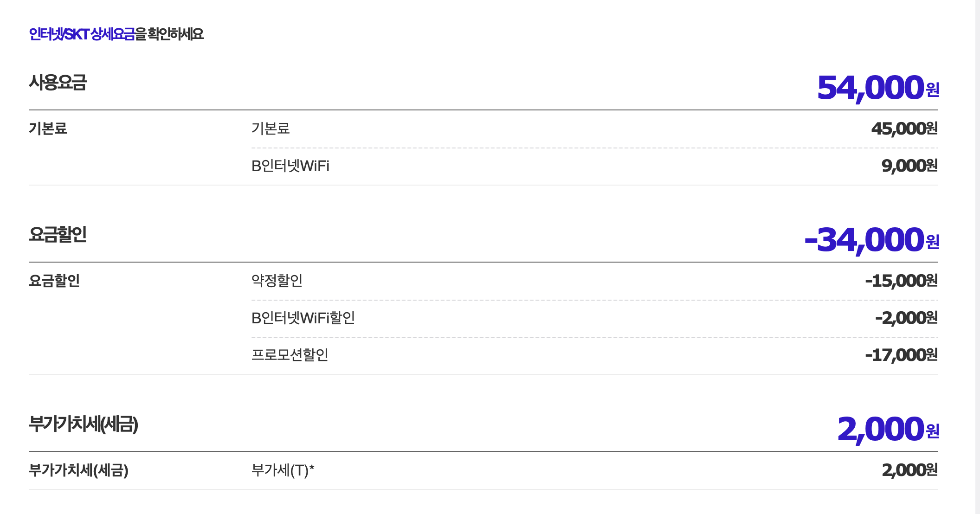Click the 약정할인 discount item

click(x=277, y=280)
